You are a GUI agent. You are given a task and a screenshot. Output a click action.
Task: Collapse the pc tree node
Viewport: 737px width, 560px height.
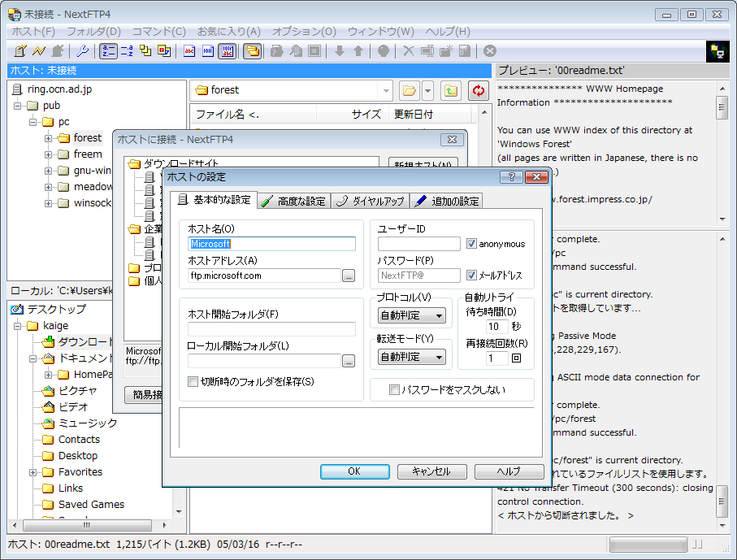(x=33, y=122)
